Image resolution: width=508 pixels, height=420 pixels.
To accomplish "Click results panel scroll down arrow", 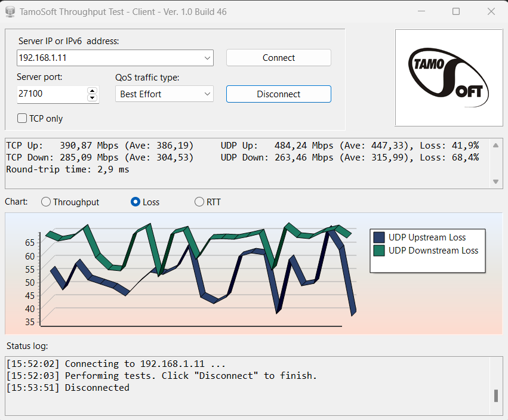I will point(495,182).
